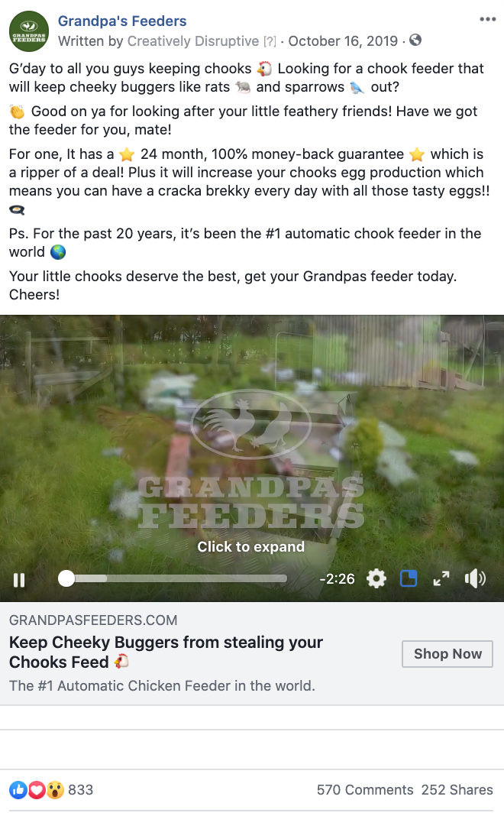This screenshot has height=816, width=504.
Task: Click the Like reaction icon
Action: point(18,790)
